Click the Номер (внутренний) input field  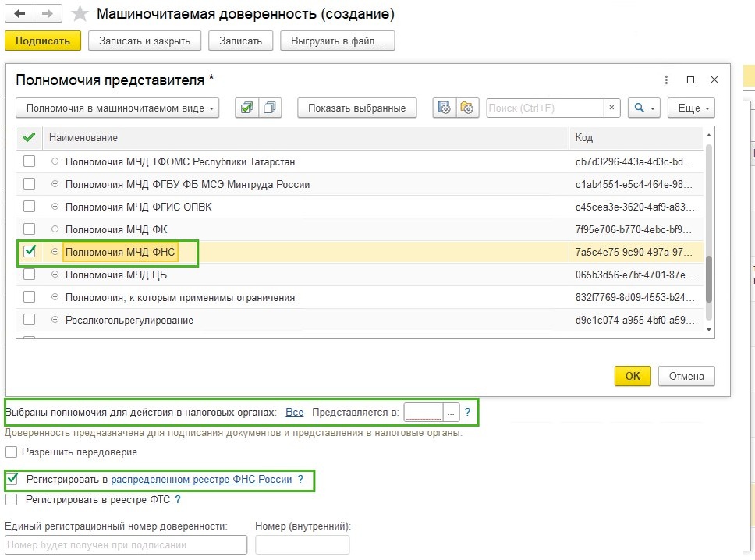303,545
